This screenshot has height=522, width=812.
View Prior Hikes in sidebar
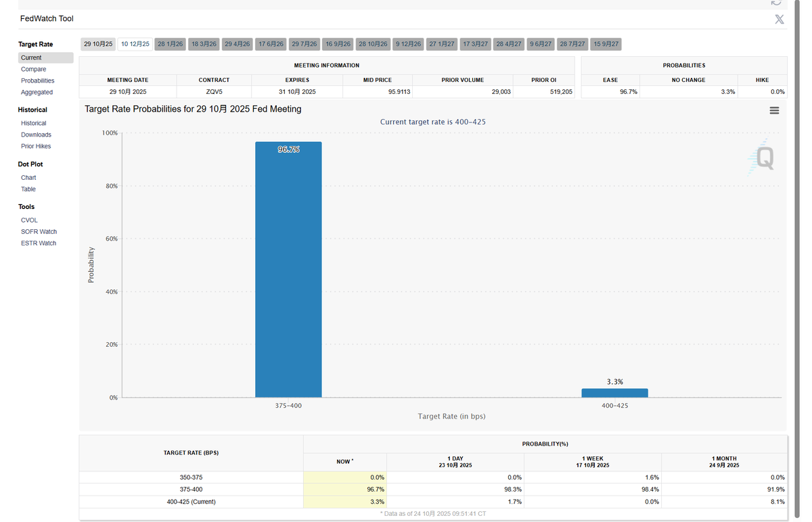(x=36, y=146)
